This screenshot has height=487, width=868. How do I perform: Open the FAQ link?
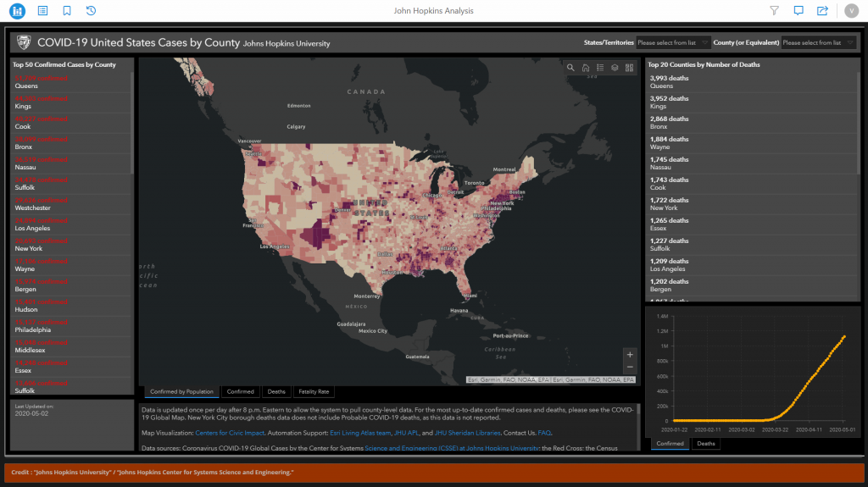click(x=544, y=433)
